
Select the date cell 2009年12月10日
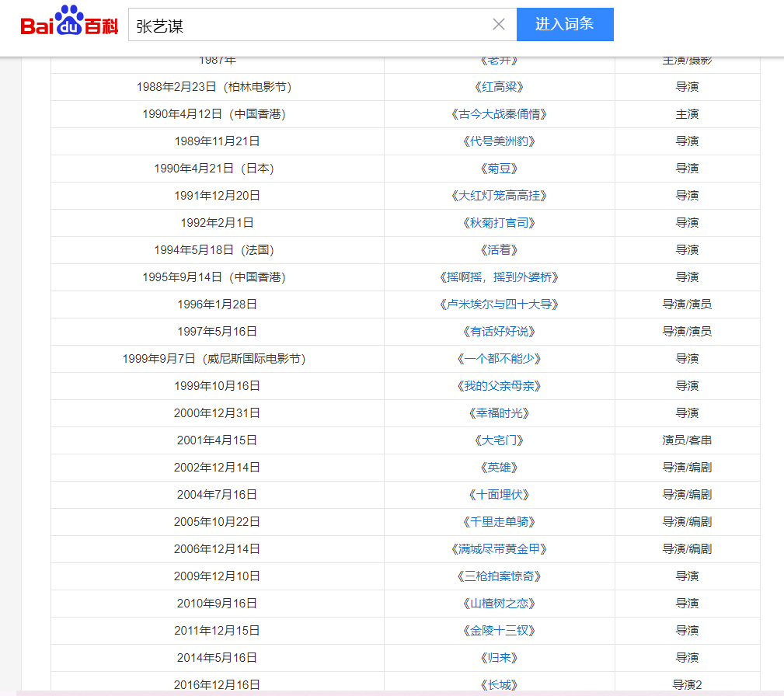217,576
